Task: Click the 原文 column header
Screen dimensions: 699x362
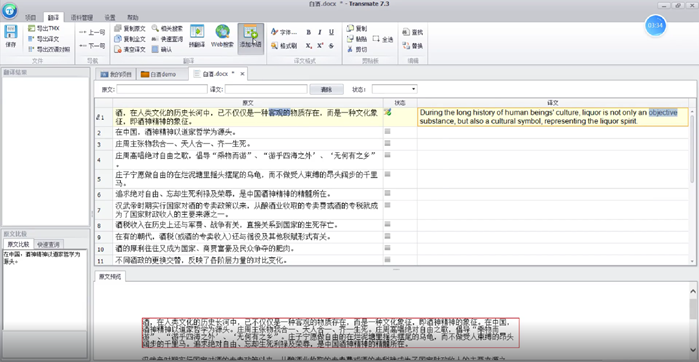Action: 248,103
